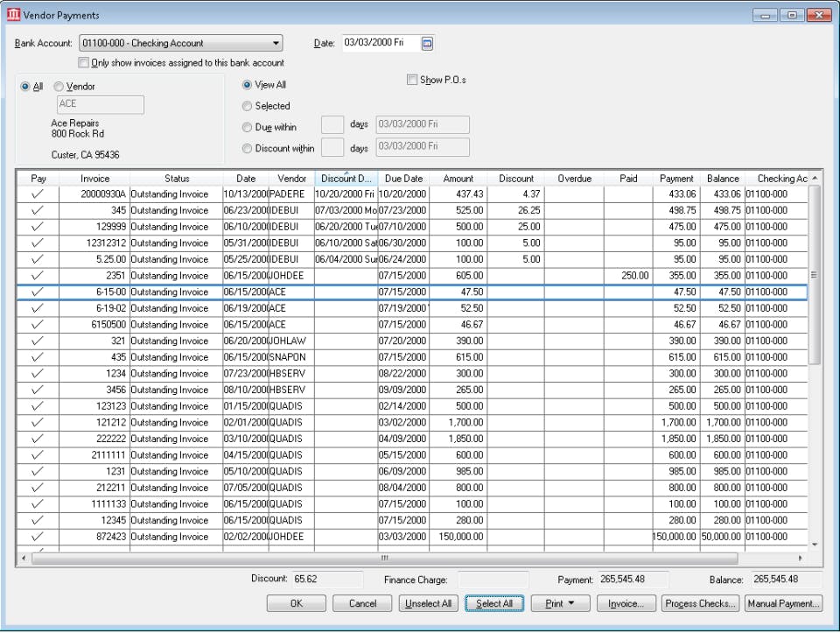The height and width of the screenshot is (633, 840).
Task: Check the Show P.O.s checkbox
Action: (412, 80)
